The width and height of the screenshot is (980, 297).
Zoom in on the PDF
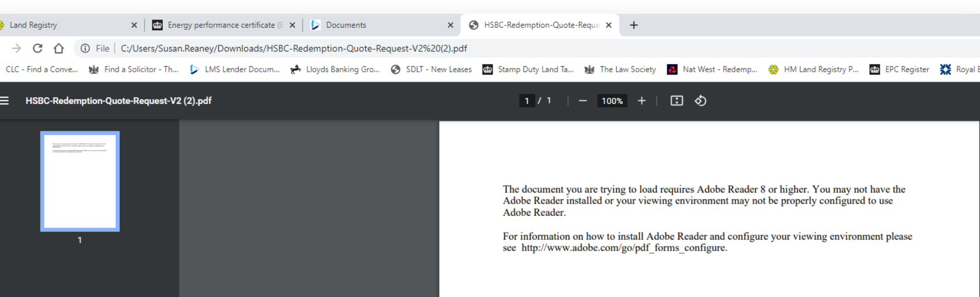[x=641, y=100]
